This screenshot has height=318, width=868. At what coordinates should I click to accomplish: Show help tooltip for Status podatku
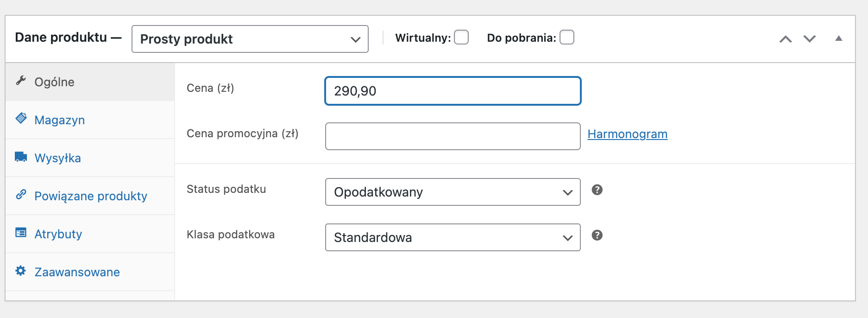[x=597, y=190]
